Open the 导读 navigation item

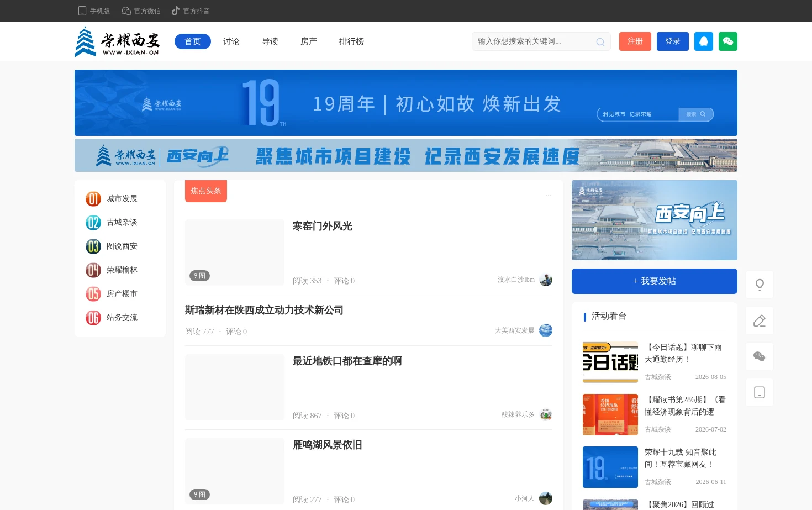[270, 41]
